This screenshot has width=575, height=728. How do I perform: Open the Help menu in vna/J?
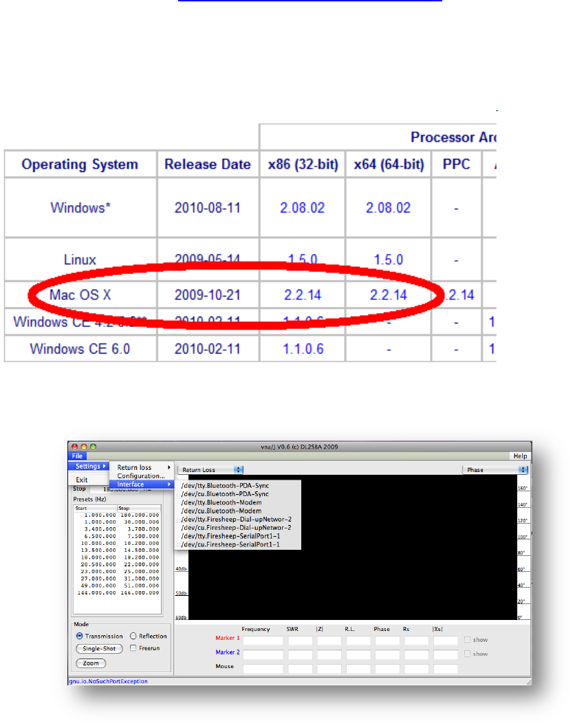pyautogui.click(x=520, y=456)
